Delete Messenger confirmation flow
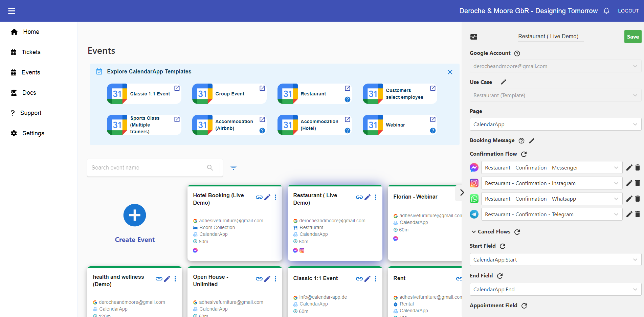This screenshot has height=317, width=644. [x=638, y=168]
